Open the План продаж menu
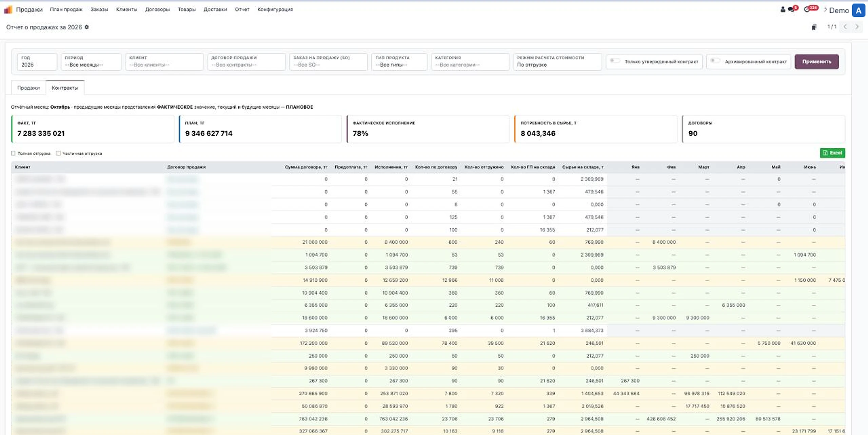This screenshot has width=868, height=435. [66, 10]
